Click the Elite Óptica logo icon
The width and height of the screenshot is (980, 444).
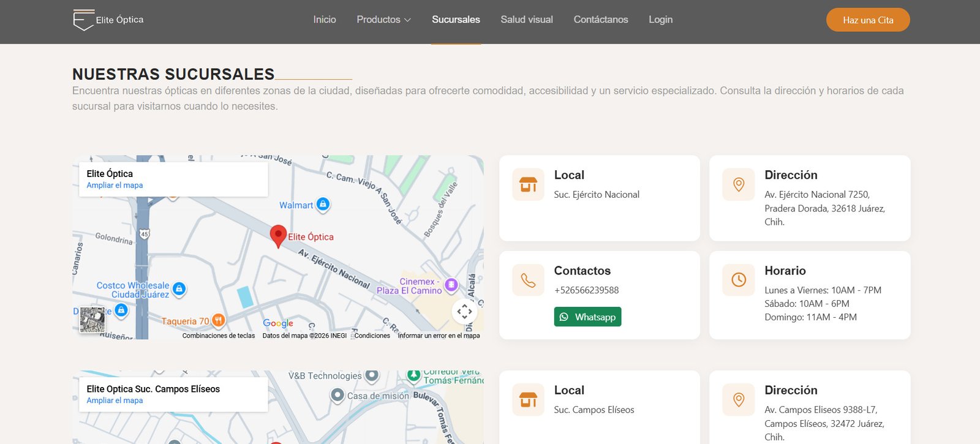83,20
